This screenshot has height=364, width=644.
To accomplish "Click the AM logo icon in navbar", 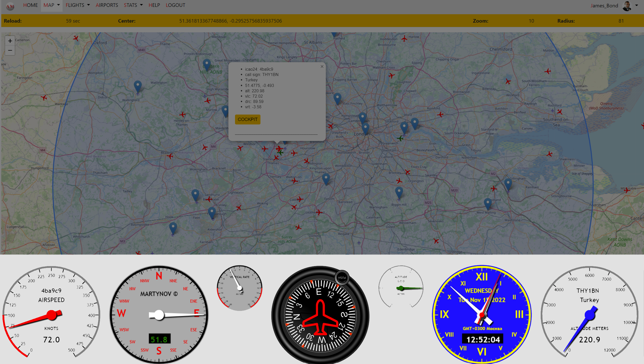I will pos(10,6).
